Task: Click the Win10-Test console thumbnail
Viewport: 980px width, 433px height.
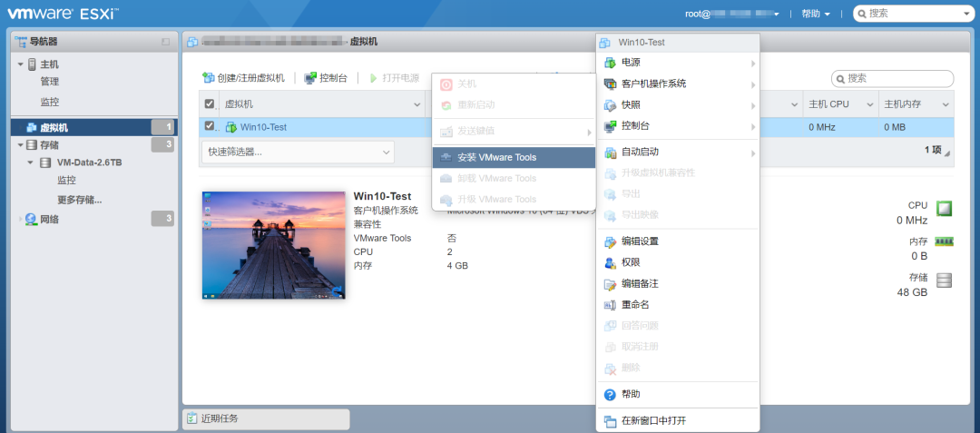Action: 274,245
